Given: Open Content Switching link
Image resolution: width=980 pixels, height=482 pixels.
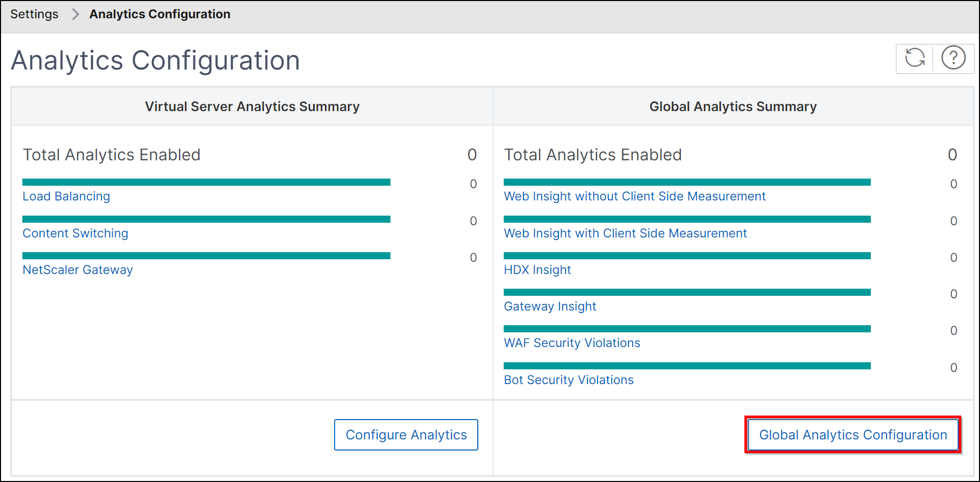Looking at the screenshot, I should 76,233.
